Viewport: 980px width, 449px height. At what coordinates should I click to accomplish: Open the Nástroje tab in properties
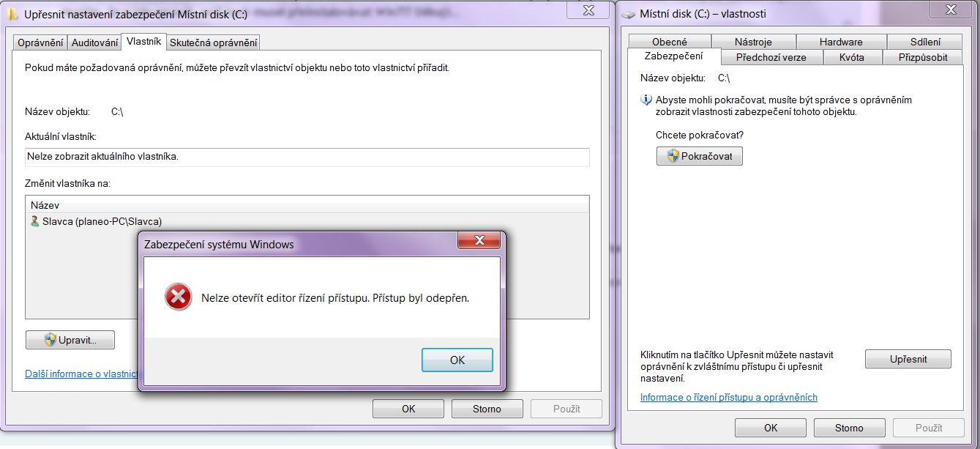(754, 42)
